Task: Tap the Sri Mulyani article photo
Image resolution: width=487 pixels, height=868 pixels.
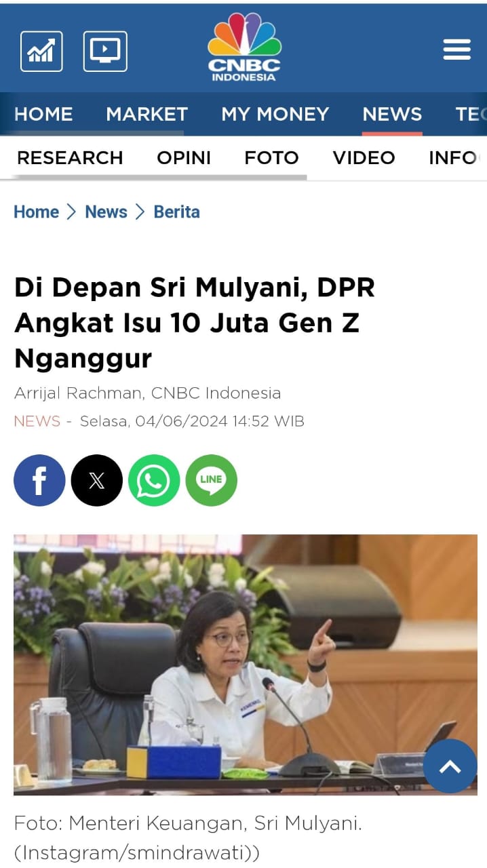Action: [x=246, y=665]
